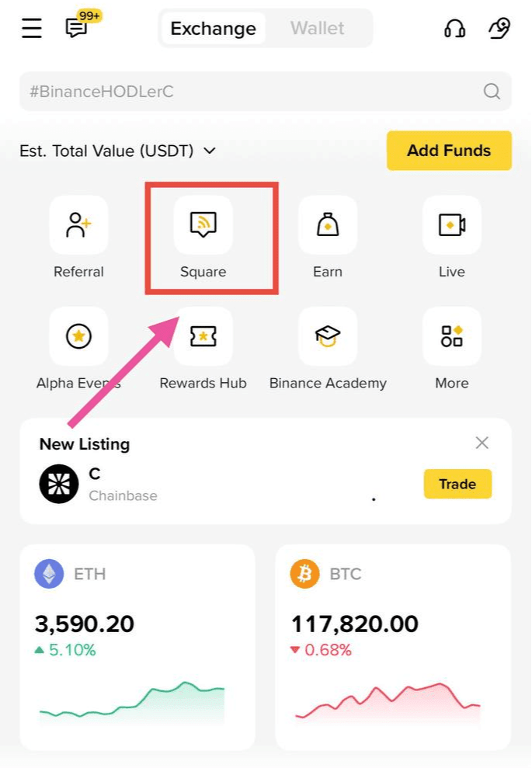The width and height of the screenshot is (532, 768).
Task: Focus the #BinanceHODLerC search field
Action: coord(266,91)
